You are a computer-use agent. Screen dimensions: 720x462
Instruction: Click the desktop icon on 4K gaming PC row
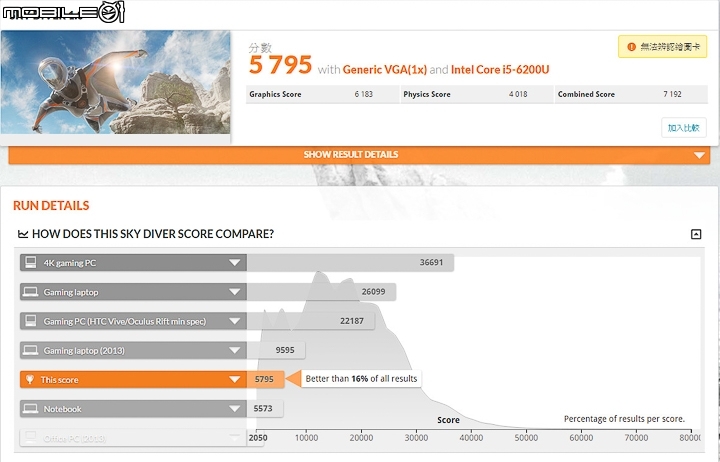click(x=31, y=262)
